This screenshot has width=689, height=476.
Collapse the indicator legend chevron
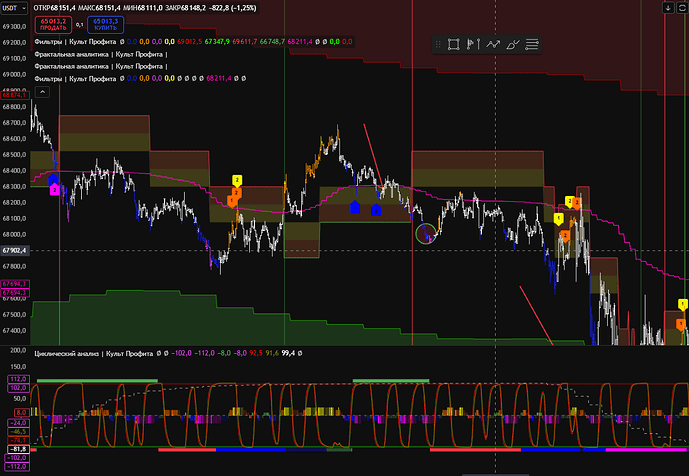pyautogui.click(x=42, y=92)
